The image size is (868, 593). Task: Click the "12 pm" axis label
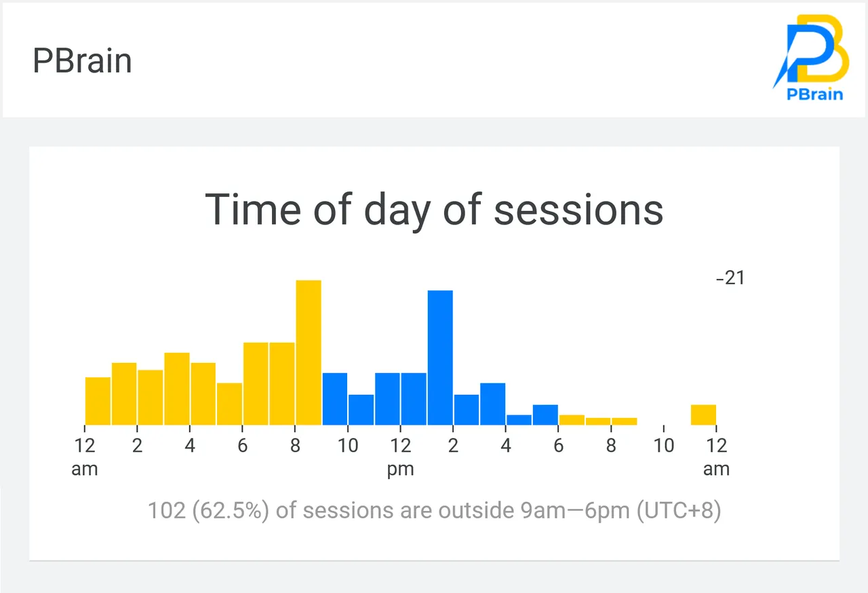[x=401, y=457]
